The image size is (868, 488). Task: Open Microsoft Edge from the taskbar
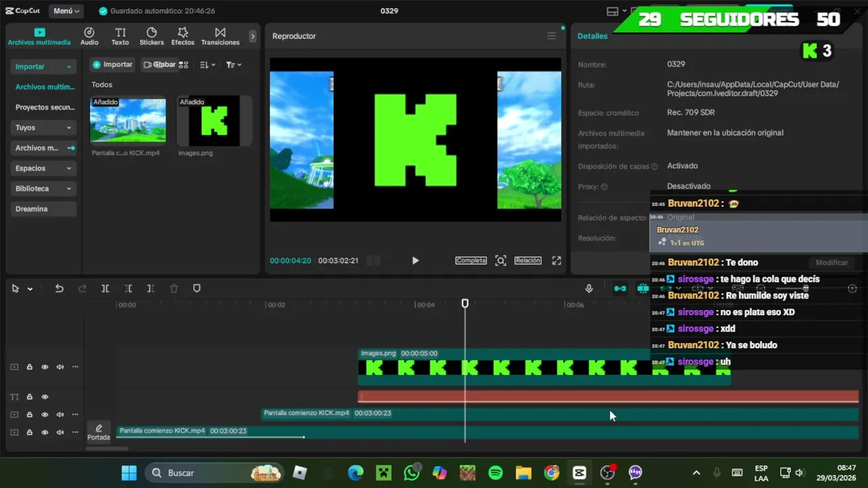356,472
